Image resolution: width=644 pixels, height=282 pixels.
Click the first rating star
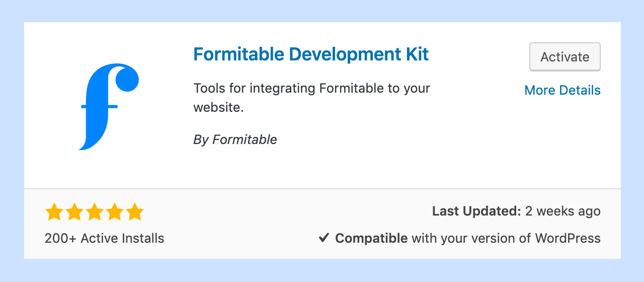coord(54,213)
